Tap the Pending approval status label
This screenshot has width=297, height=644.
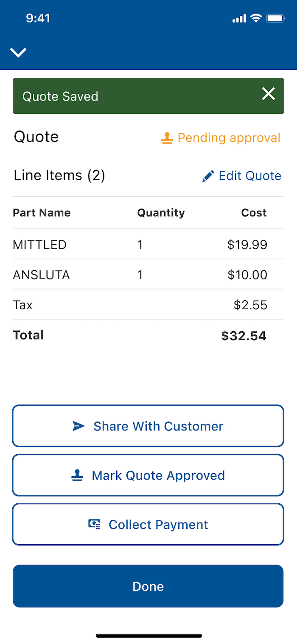tap(229, 138)
